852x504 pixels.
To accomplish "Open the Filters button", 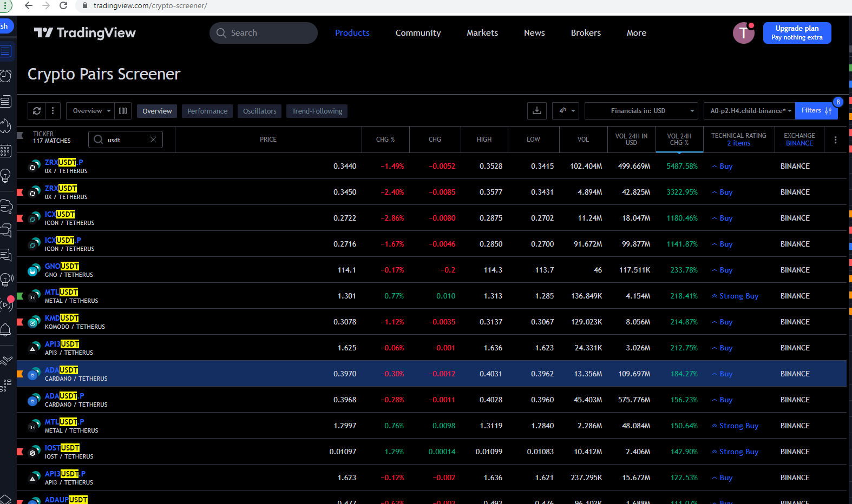I will [816, 111].
